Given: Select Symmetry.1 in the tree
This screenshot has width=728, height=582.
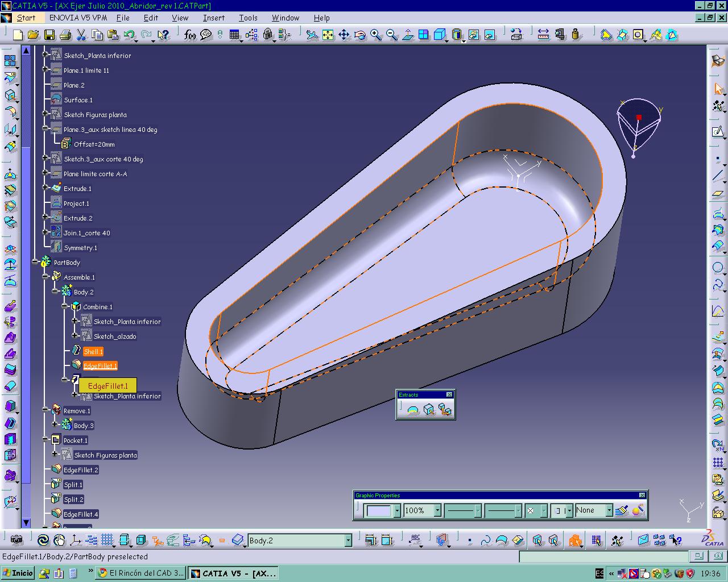Looking at the screenshot, I should (x=80, y=247).
